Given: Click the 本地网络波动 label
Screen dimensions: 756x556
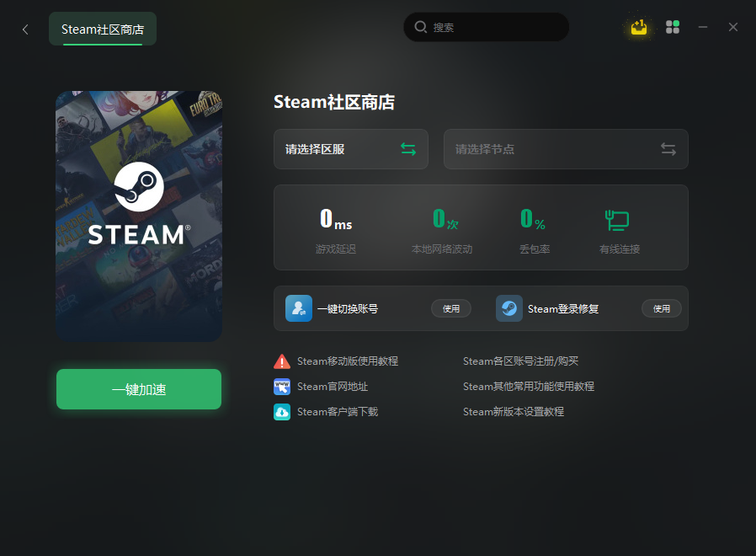Looking at the screenshot, I should pos(442,249).
